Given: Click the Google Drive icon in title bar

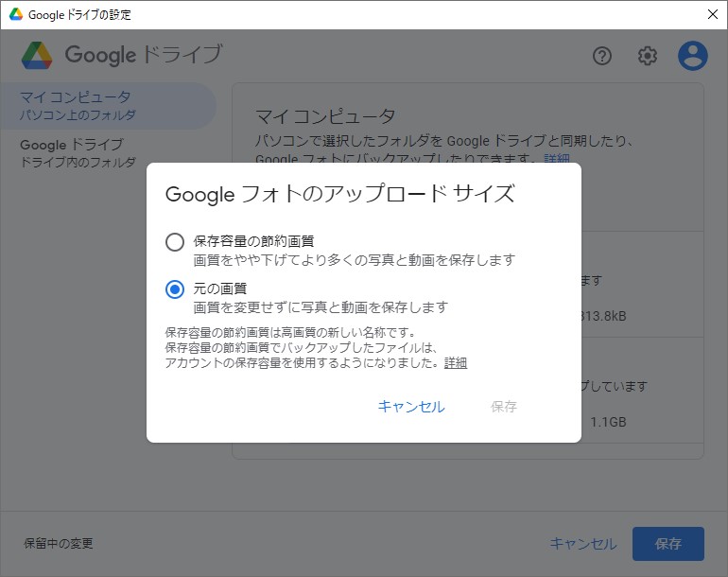Looking at the screenshot, I should (x=16, y=14).
